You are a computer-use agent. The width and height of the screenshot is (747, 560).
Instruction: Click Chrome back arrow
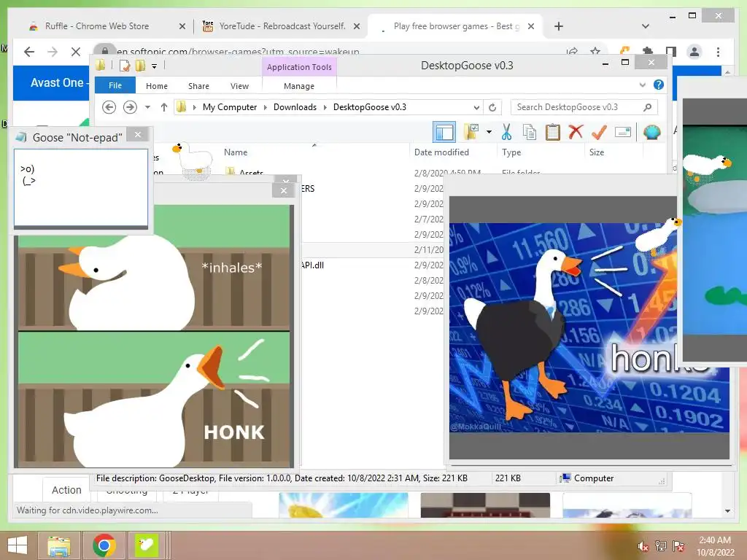click(x=29, y=52)
